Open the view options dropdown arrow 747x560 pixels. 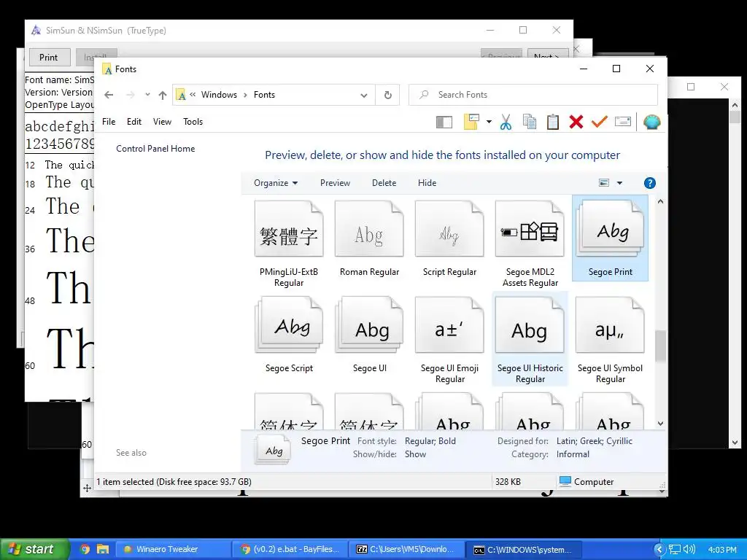(619, 183)
